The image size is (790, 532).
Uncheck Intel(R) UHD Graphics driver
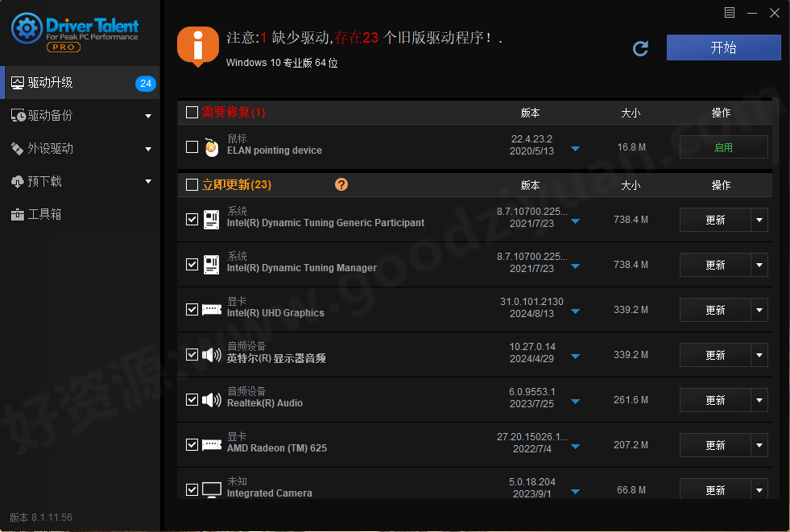192,309
